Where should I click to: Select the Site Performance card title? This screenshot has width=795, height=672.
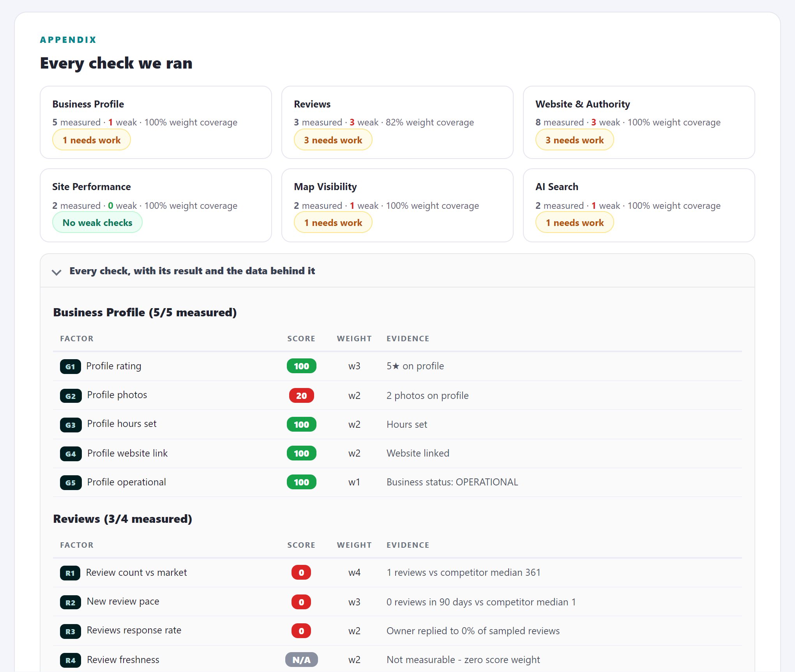pyautogui.click(x=92, y=187)
